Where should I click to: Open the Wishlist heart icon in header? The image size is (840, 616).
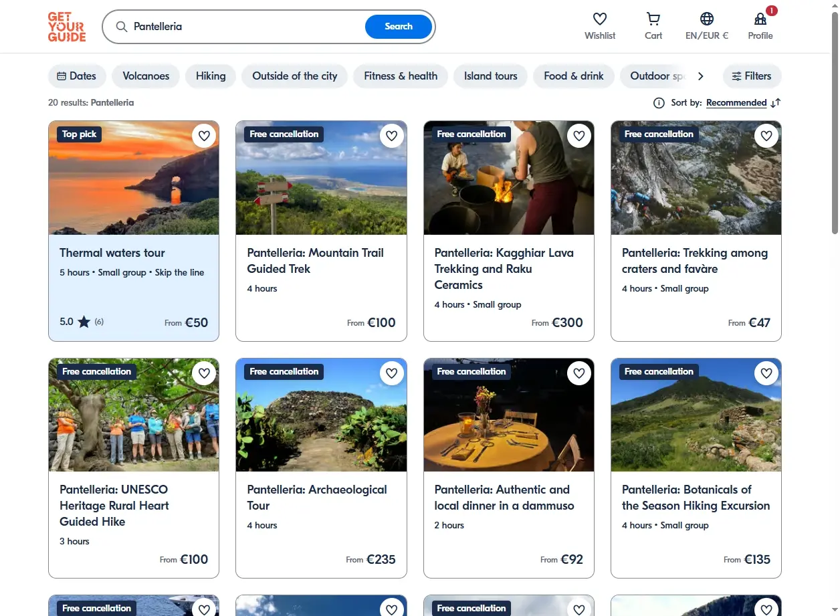(x=600, y=19)
